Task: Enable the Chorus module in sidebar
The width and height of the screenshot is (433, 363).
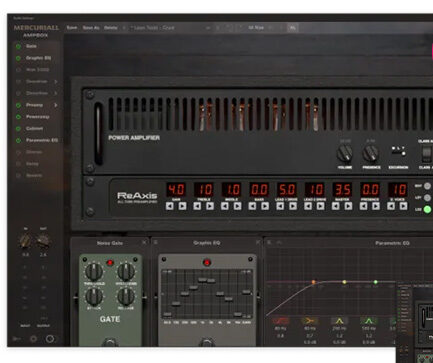Action: click(x=18, y=152)
